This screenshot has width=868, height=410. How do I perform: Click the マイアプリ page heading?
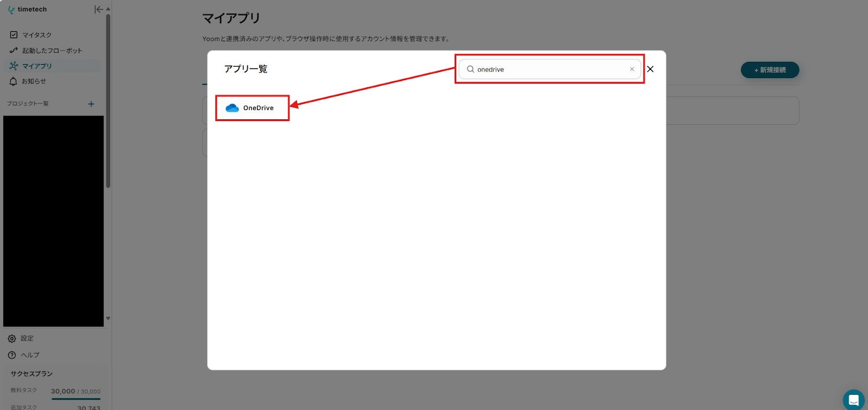click(232, 18)
